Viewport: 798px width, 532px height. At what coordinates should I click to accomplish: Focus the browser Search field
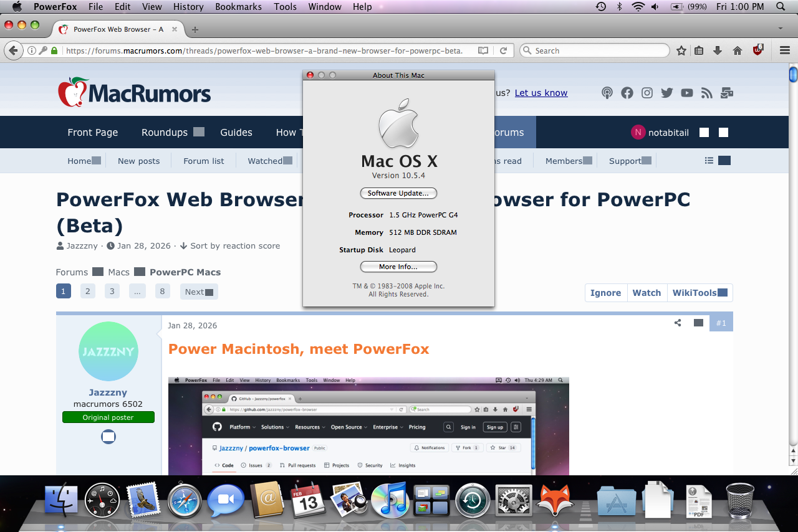click(x=595, y=50)
